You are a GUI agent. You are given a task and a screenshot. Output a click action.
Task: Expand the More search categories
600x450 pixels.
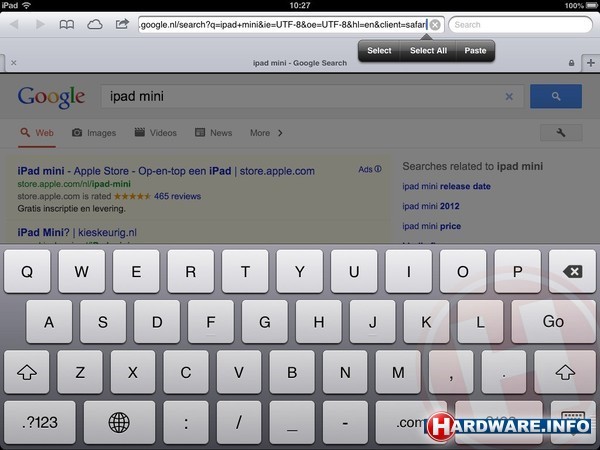coord(266,133)
